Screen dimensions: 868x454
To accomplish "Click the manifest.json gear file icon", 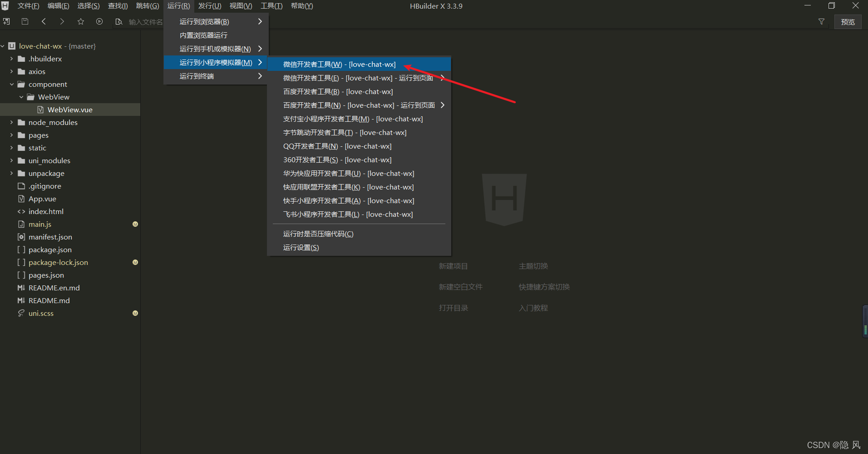I will [x=21, y=237].
